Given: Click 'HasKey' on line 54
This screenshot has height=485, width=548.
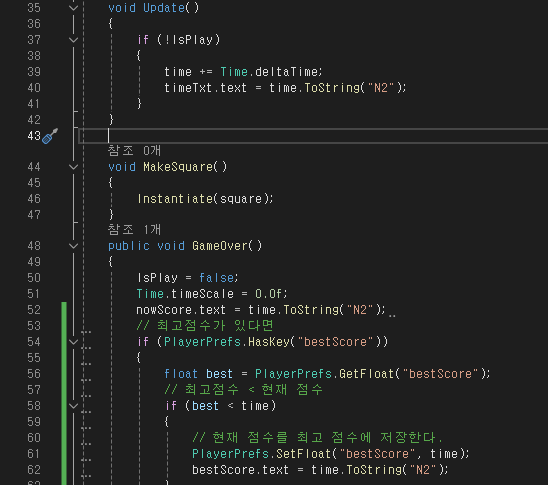Looking at the screenshot, I should [x=269, y=342].
